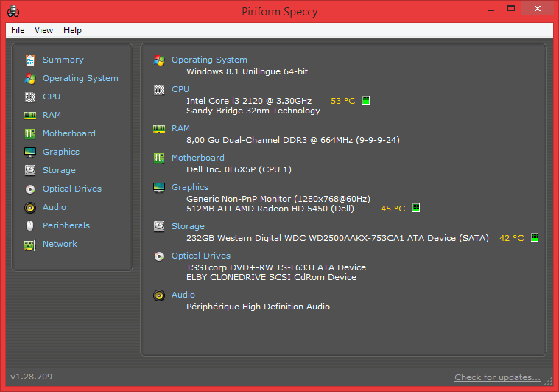Go to the Operating System section in sidebar
The image size is (559, 392).
[x=80, y=78]
